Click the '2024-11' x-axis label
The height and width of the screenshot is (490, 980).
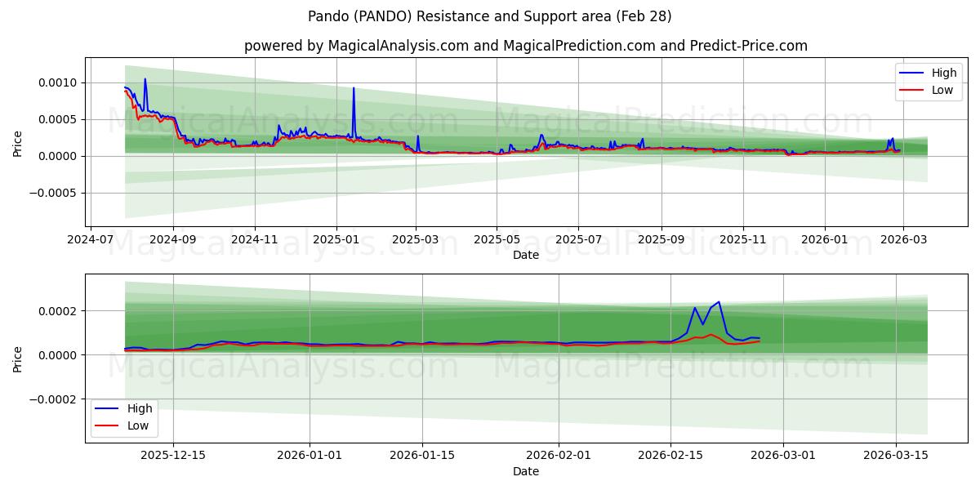(x=255, y=240)
